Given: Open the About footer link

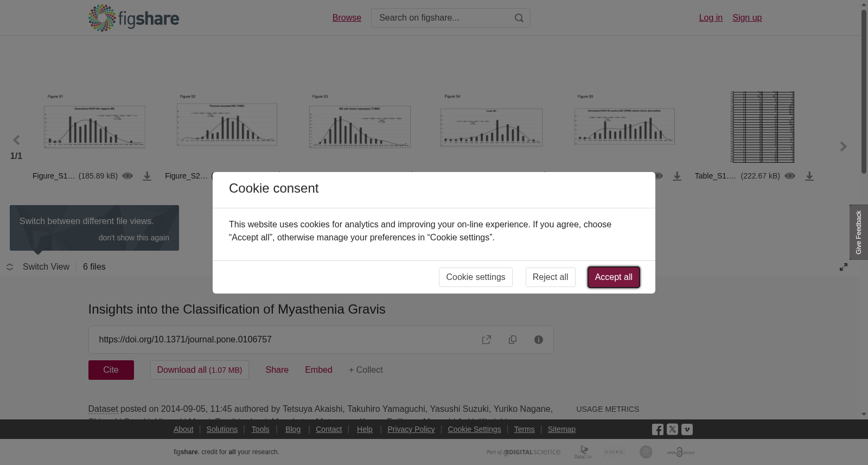Looking at the screenshot, I should (x=183, y=429).
